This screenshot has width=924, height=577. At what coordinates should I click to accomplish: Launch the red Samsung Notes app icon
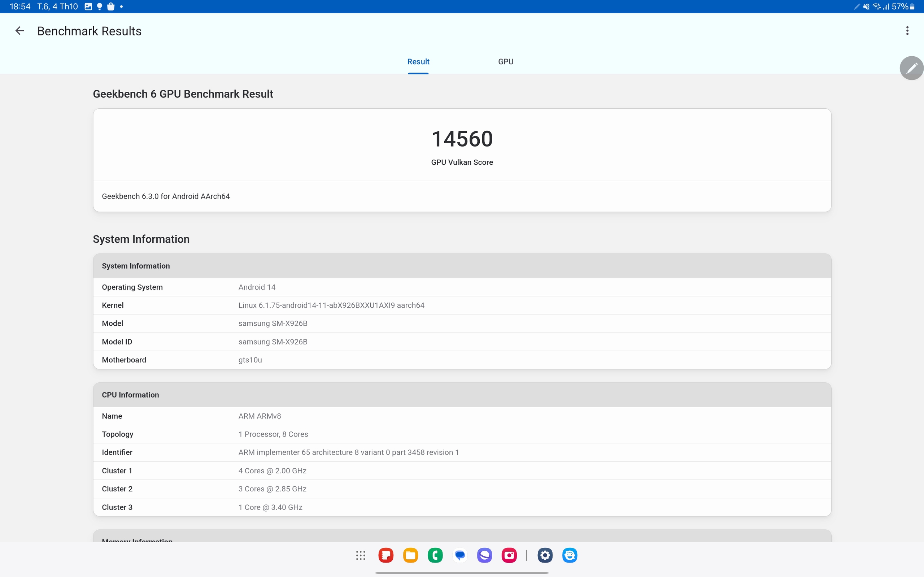point(385,555)
